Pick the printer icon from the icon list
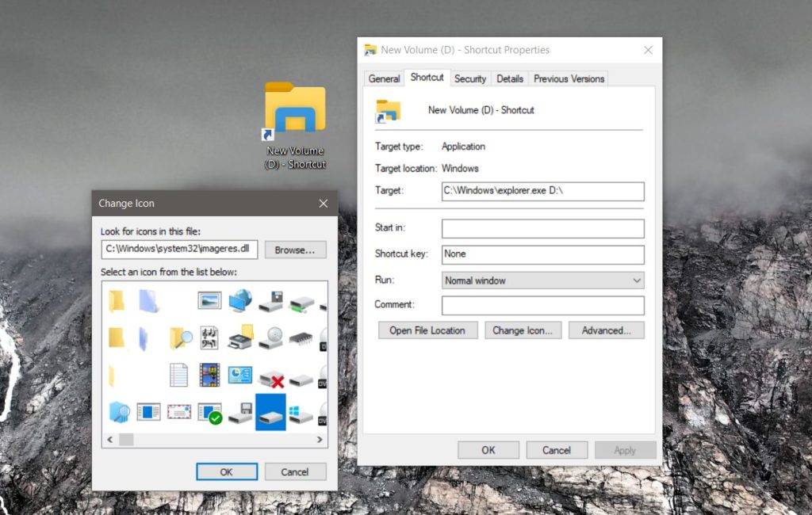This screenshot has width=812, height=515. click(x=239, y=341)
